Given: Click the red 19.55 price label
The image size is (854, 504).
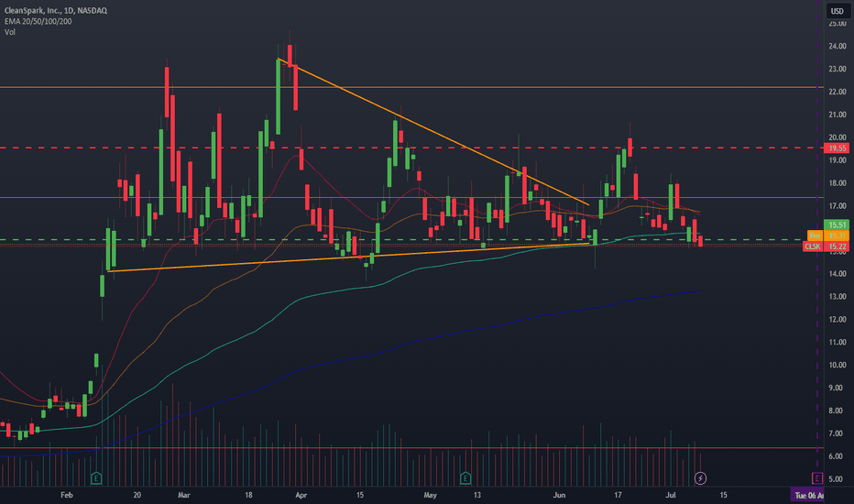Looking at the screenshot, I should click(x=837, y=148).
